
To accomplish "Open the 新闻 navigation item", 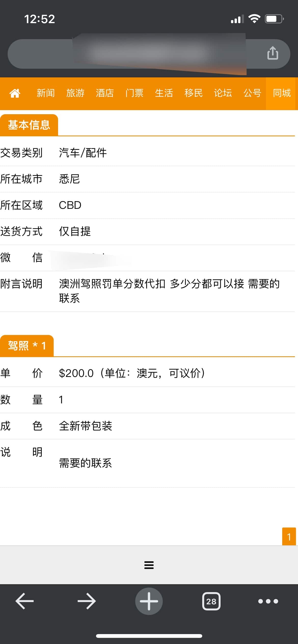I will pos(46,93).
